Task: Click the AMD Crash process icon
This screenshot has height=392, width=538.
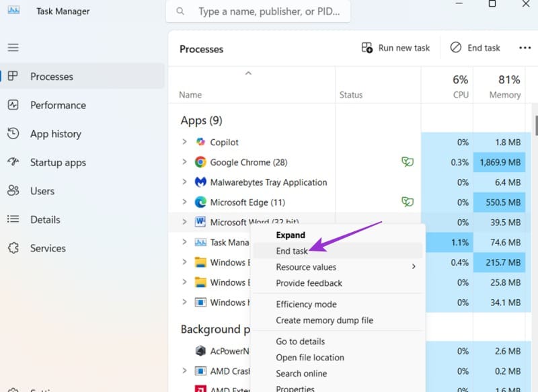Action: [200, 371]
